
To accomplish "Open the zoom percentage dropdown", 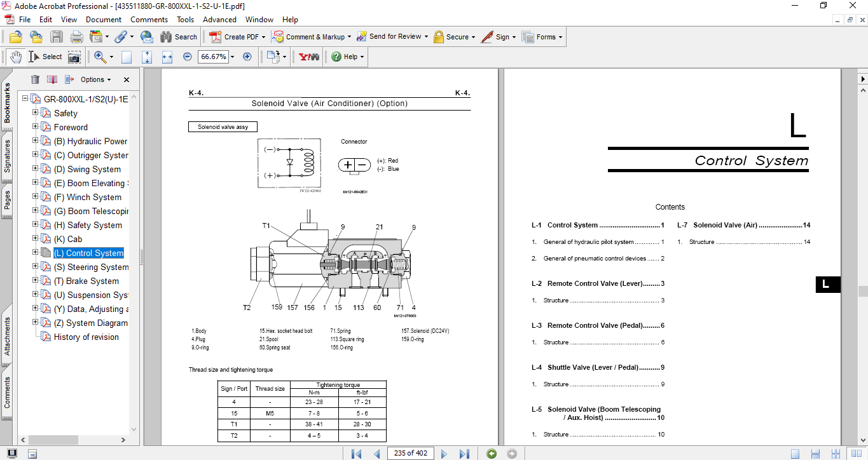I will click(x=232, y=57).
